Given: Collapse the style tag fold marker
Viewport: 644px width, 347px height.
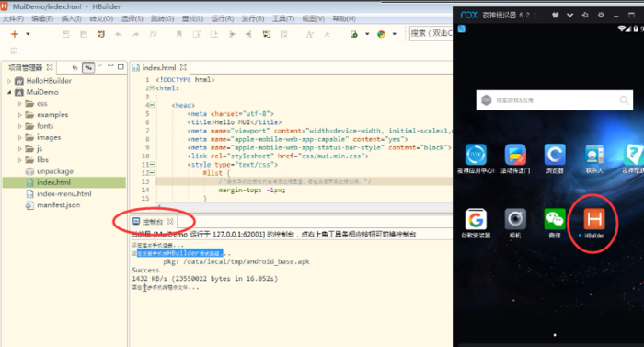Looking at the screenshot, I should [152, 165].
